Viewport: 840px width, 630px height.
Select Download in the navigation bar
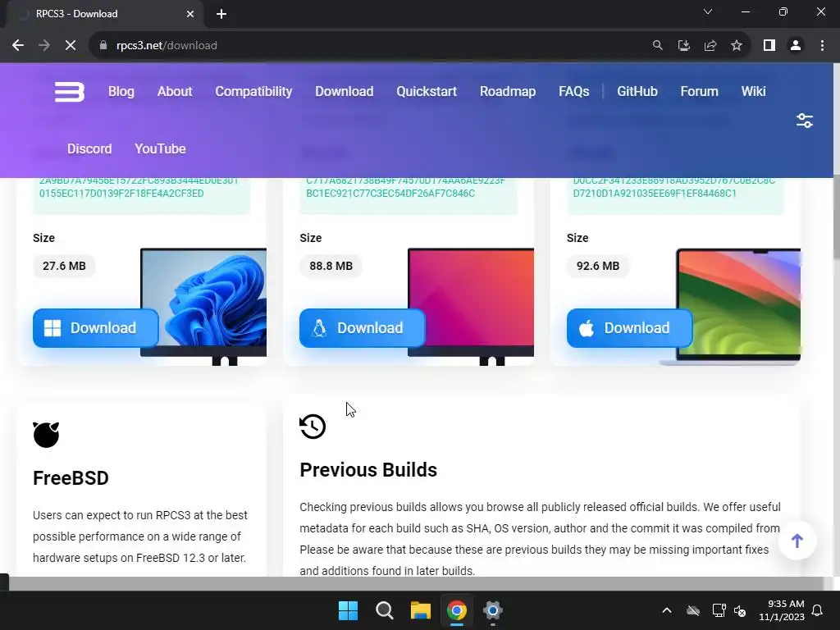(344, 92)
